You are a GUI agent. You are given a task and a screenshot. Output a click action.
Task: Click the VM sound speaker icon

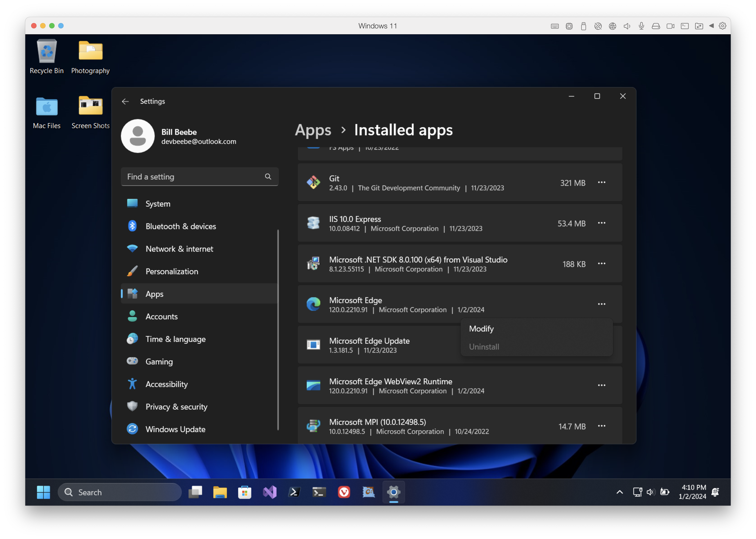[627, 26]
